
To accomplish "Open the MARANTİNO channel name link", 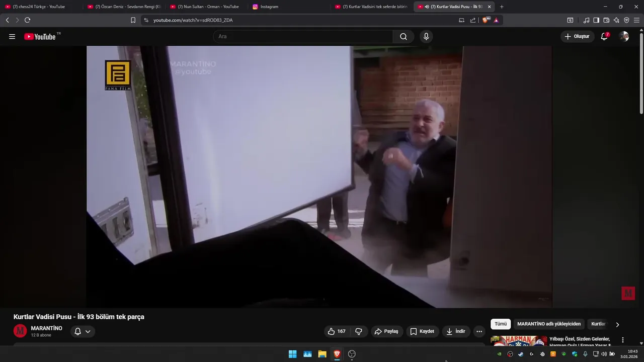I will pos(46,328).
